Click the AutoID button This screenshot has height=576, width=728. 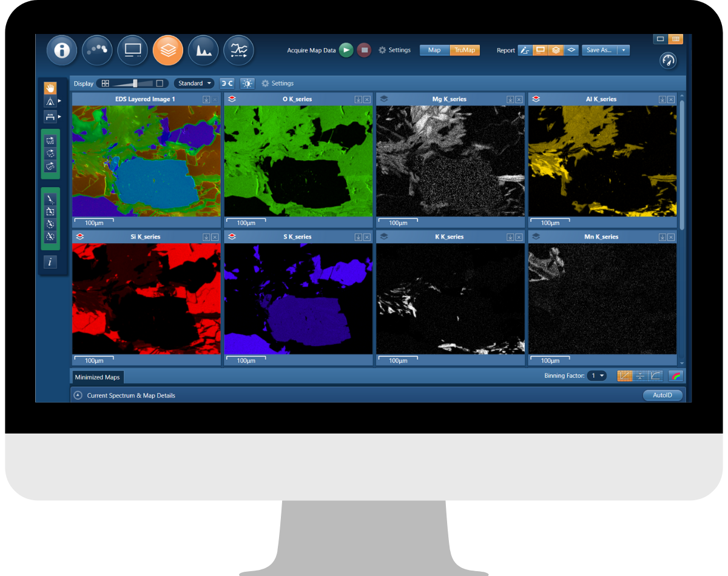click(662, 395)
